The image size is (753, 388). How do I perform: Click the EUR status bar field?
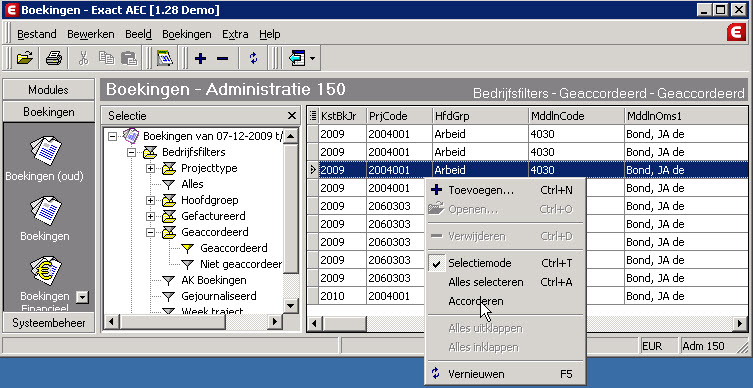[x=659, y=346]
